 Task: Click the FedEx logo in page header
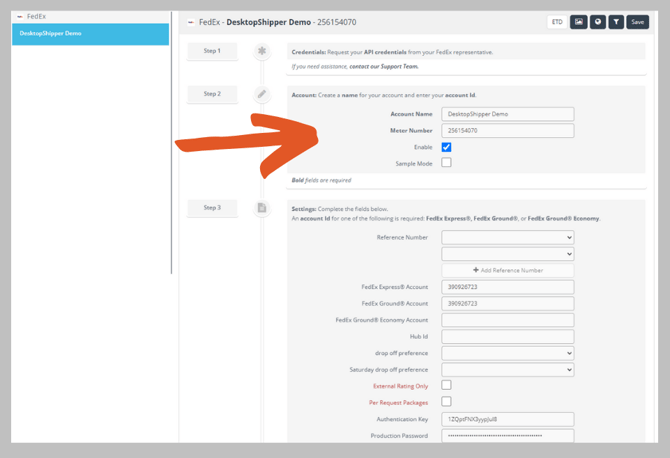(191, 22)
